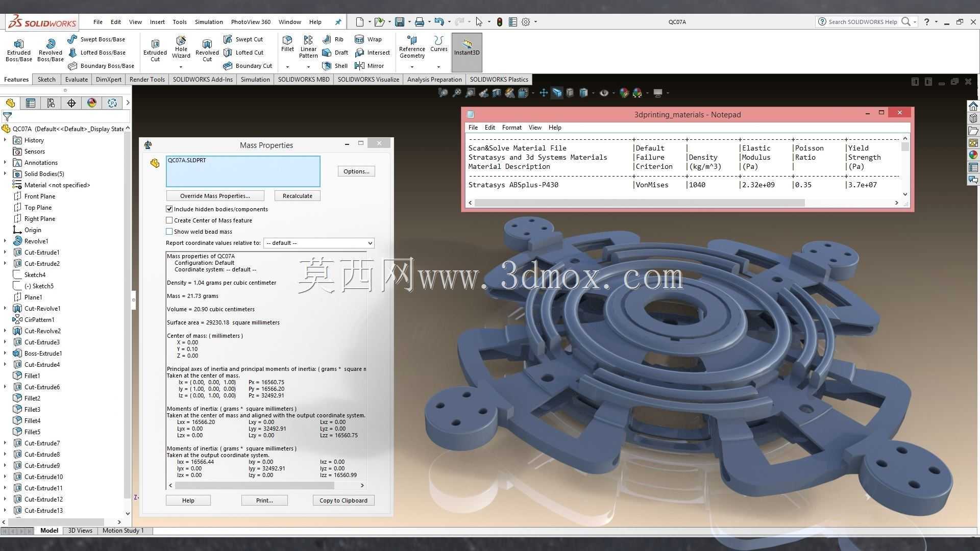Open the PropertyManager tab icon

[31, 103]
